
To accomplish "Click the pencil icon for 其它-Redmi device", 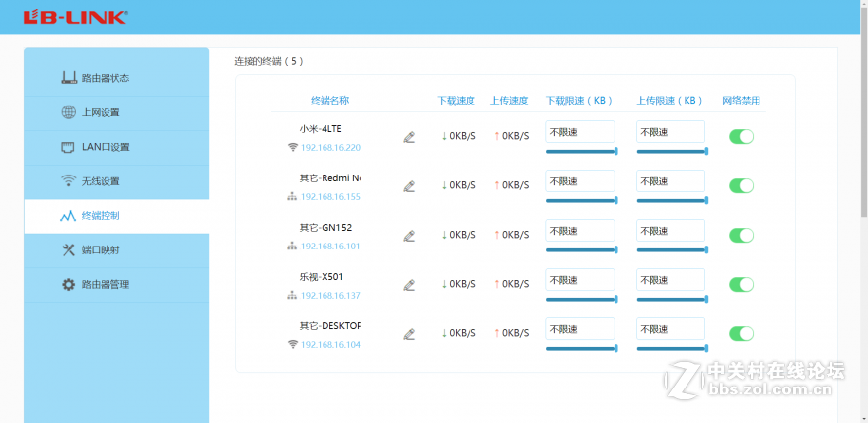I will [409, 186].
